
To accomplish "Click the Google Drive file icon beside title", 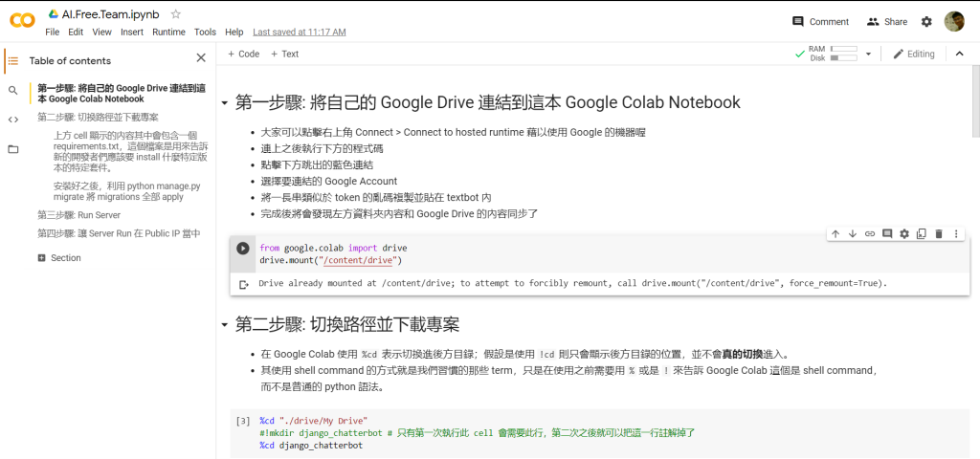I will (54, 13).
